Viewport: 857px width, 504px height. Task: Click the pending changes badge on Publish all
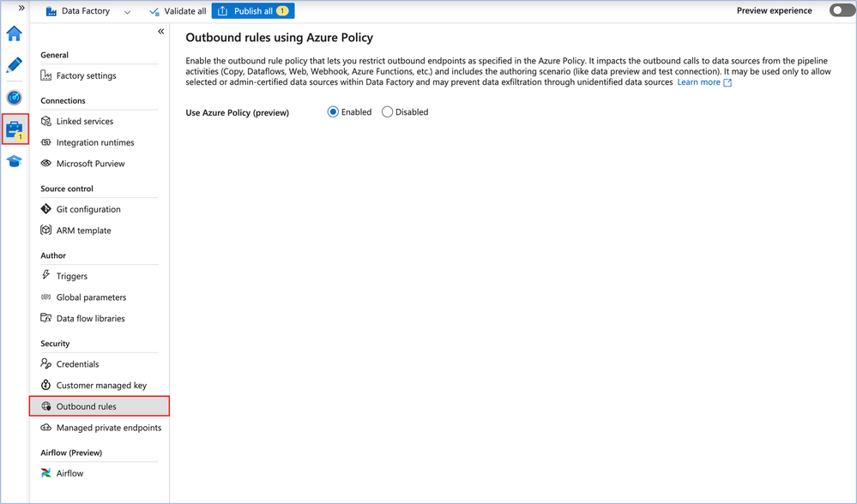point(282,11)
